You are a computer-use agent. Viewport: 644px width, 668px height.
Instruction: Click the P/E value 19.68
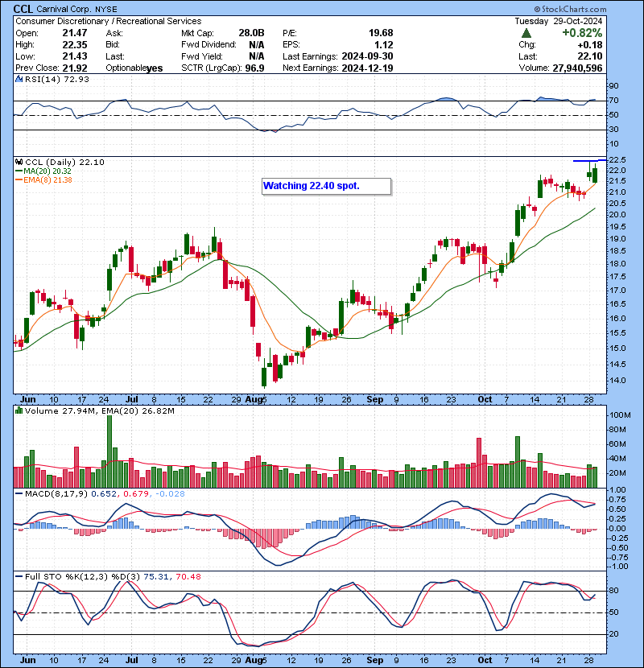click(x=381, y=33)
